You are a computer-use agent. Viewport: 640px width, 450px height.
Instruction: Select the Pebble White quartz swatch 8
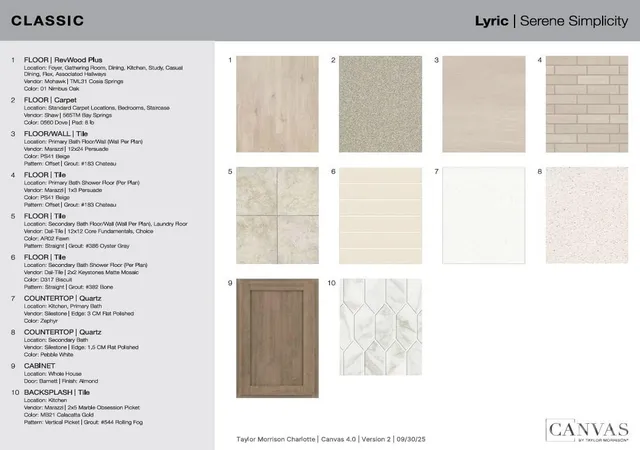click(587, 215)
